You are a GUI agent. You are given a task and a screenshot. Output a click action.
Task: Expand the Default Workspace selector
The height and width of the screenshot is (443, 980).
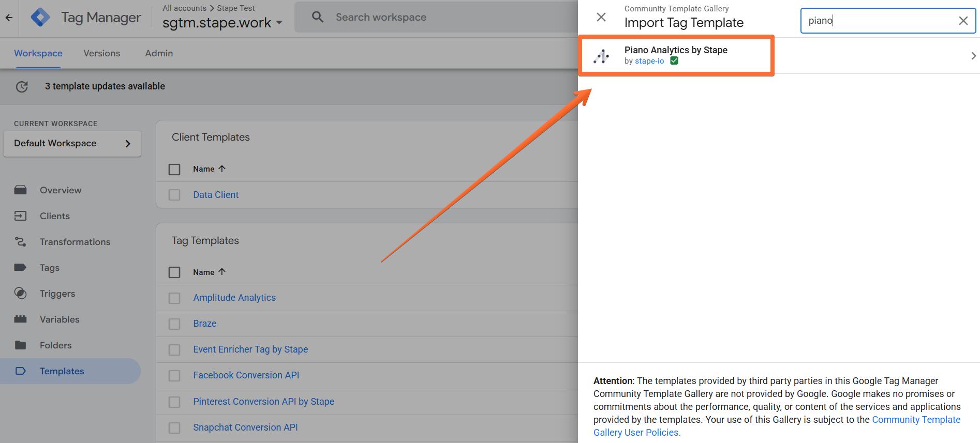pyautogui.click(x=72, y=144)
